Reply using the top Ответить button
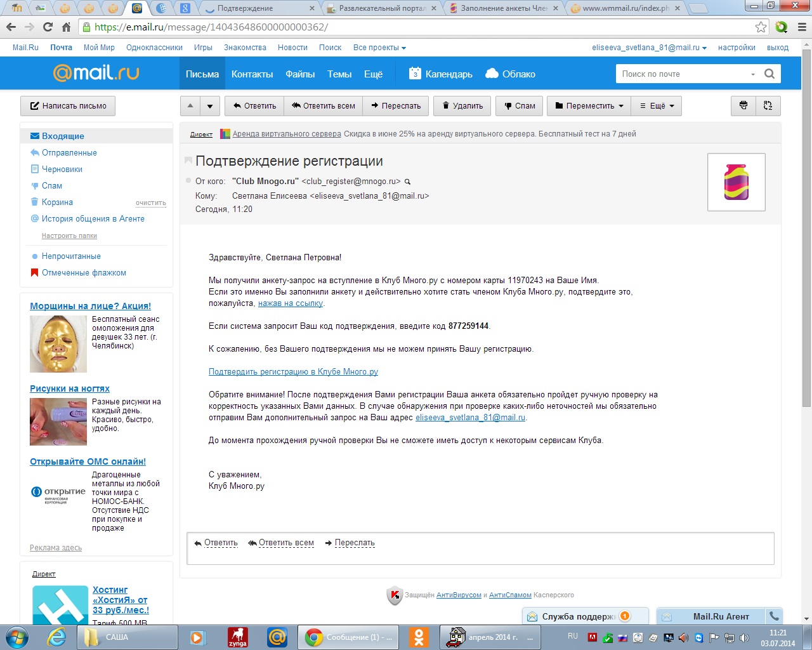 (254, 106)
